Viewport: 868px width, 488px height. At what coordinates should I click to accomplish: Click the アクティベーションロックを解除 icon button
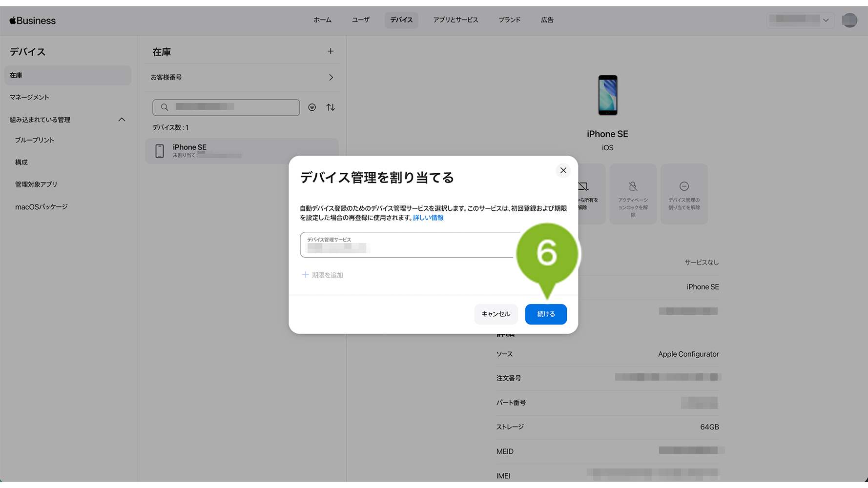[x=633, y=194]
